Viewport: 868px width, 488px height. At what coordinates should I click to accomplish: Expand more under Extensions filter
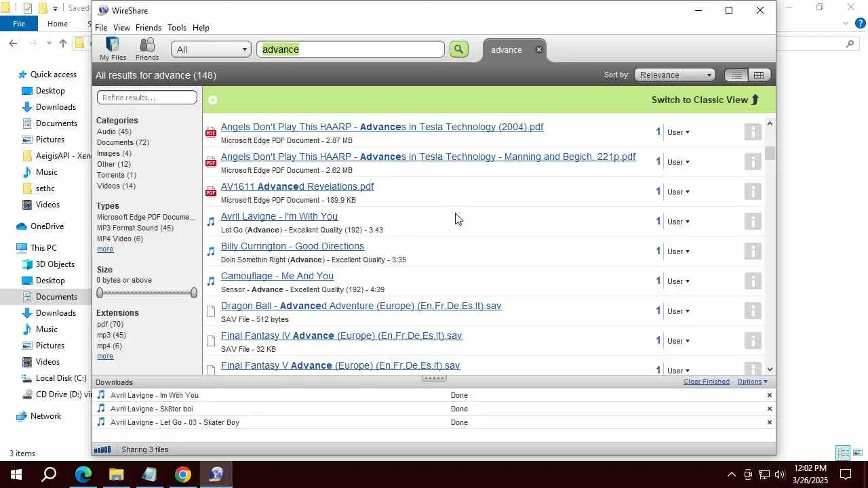coord(105,357)
